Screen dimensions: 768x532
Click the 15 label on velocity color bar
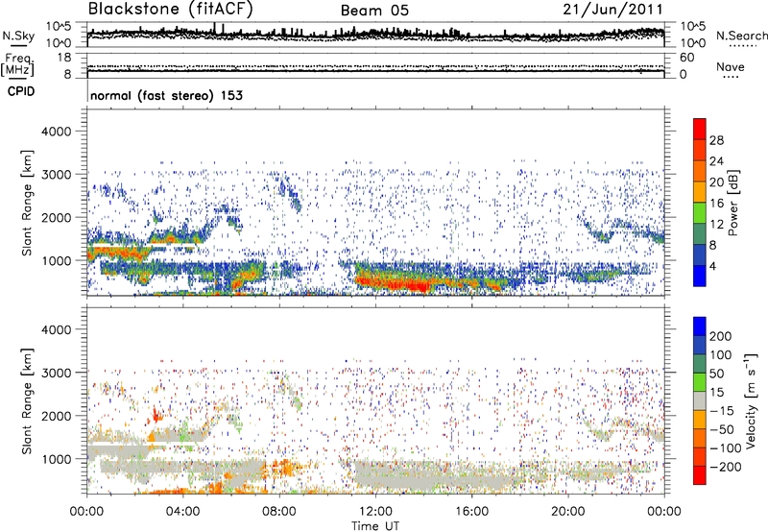click(716, 393)
